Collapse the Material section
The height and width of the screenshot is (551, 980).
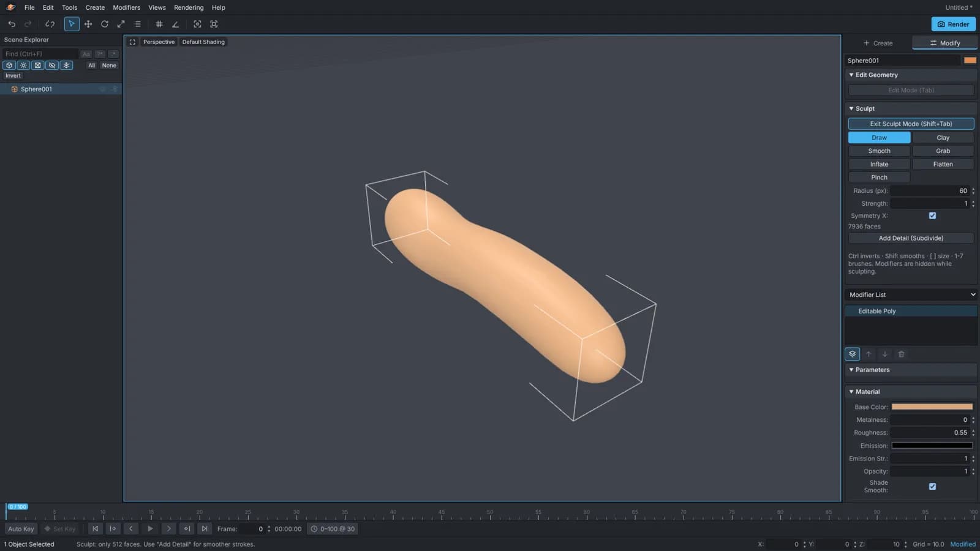pos(910,392)
